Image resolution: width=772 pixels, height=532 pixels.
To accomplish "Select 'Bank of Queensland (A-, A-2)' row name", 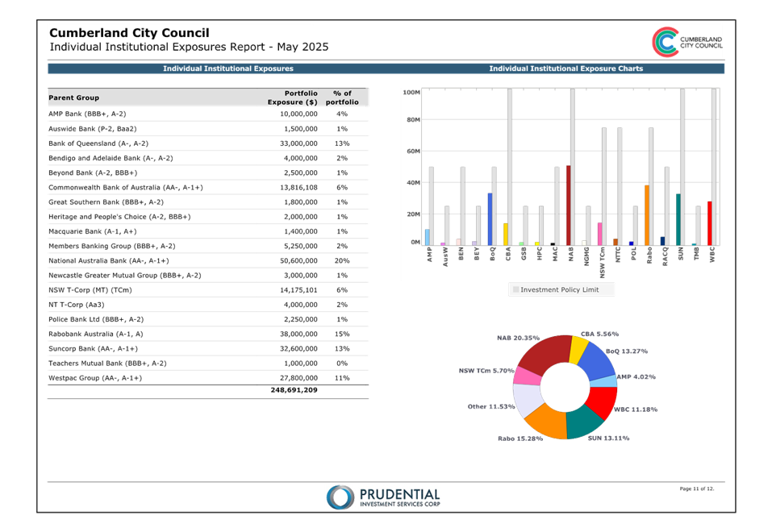I will click(98, 143).
